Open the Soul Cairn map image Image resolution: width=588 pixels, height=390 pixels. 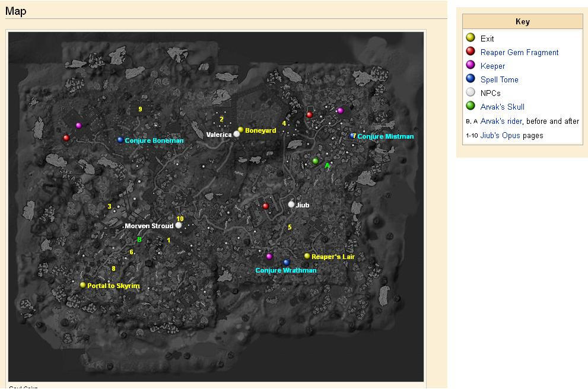pos(216,206)
